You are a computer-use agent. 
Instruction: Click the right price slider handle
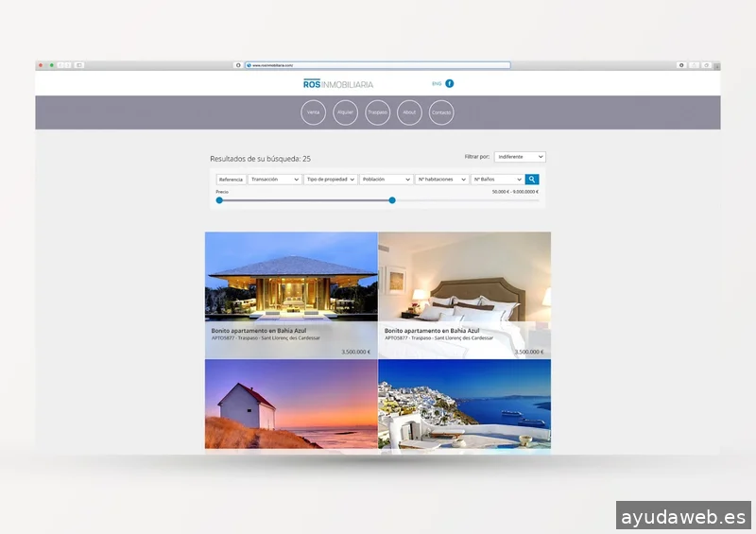click(x=392, y=200)
